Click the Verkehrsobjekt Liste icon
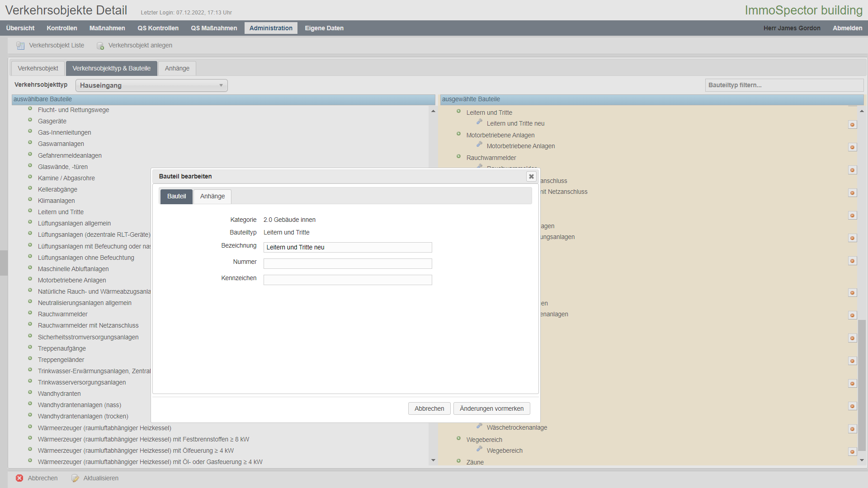The height and width of the screenshot is (488, 868). 20,46
